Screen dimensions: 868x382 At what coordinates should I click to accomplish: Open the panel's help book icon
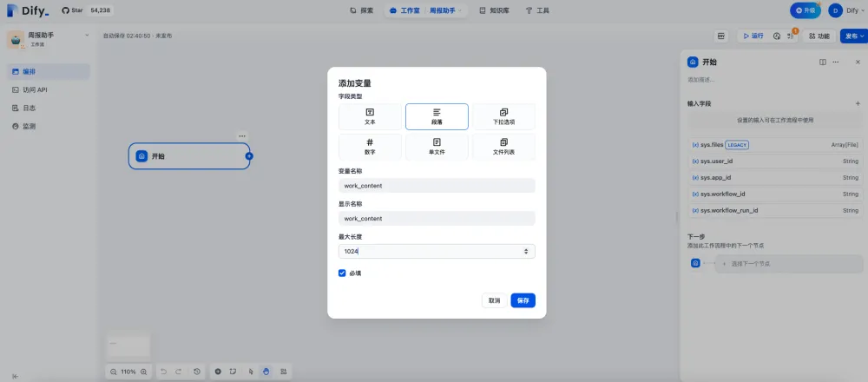click(823, 62)
